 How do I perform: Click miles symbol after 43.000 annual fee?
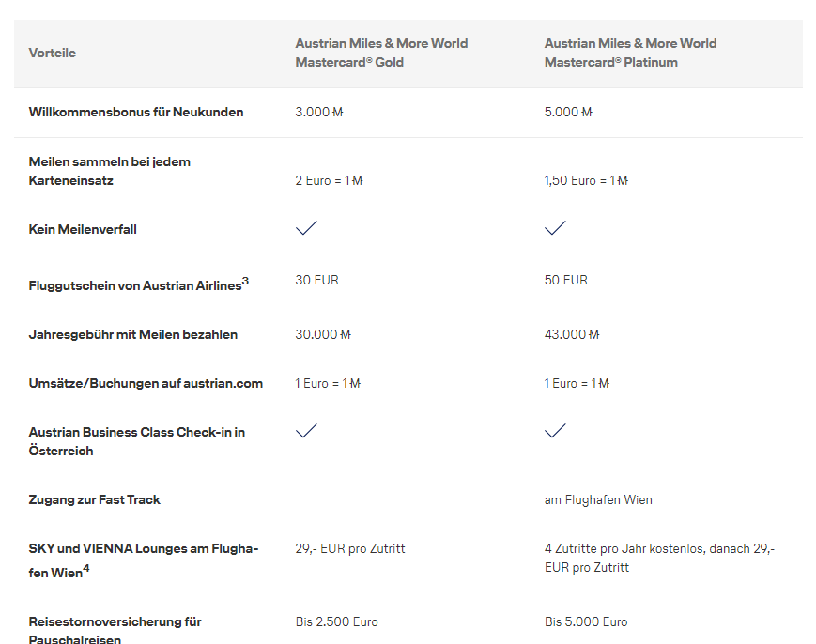pyautogui.click(x=593, y=335)
